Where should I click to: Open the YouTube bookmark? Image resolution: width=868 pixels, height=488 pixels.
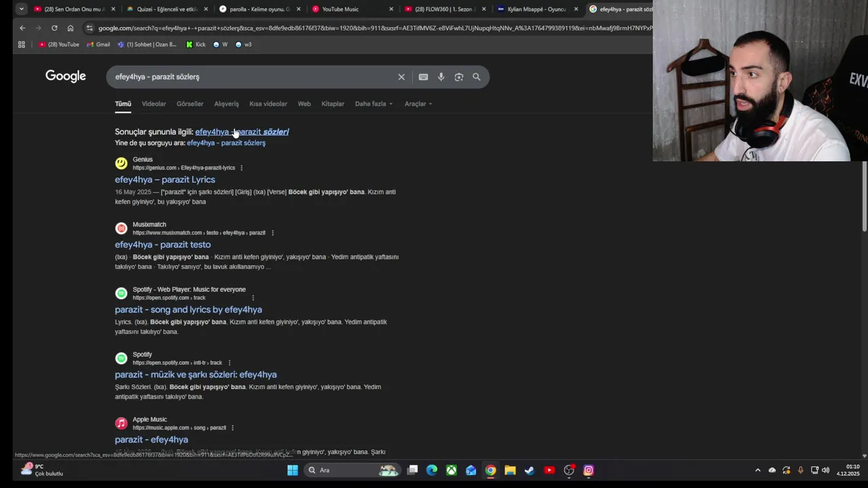(x=59, y=44)
